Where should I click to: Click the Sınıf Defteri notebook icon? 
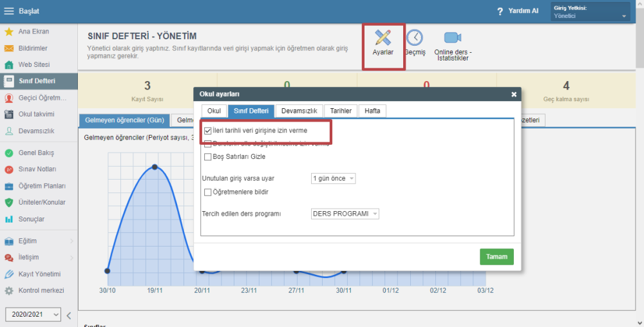(x=8, y=81)
